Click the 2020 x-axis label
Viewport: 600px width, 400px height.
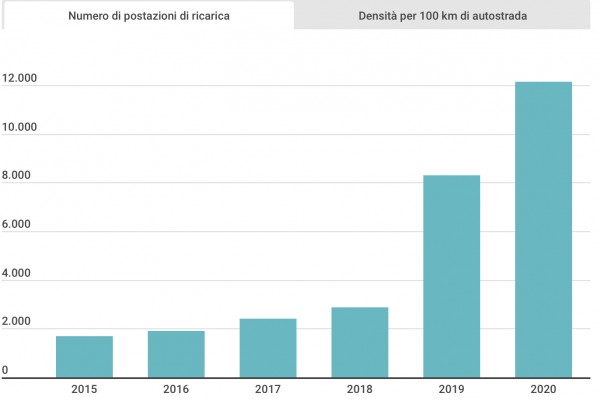(x=544, y=390)
